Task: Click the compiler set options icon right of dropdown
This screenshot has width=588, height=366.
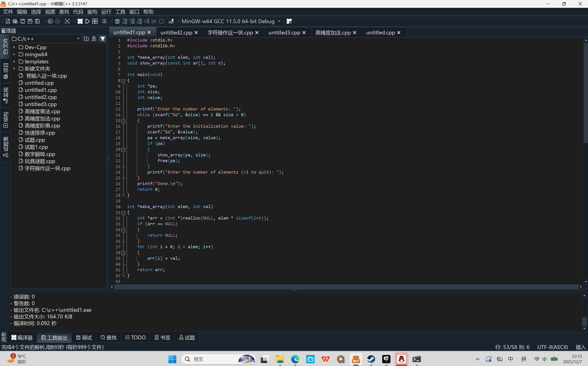Action: click(289, 21)
